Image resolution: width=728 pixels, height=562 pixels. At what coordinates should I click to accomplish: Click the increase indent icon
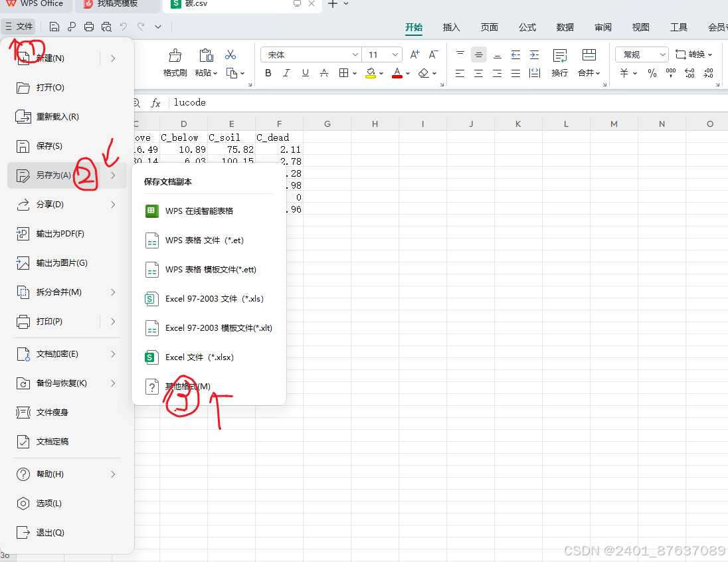(535, 55)
